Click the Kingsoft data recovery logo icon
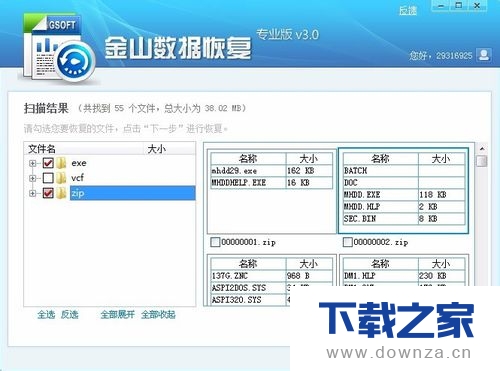 pyautogui.click(x=59, y=48)
